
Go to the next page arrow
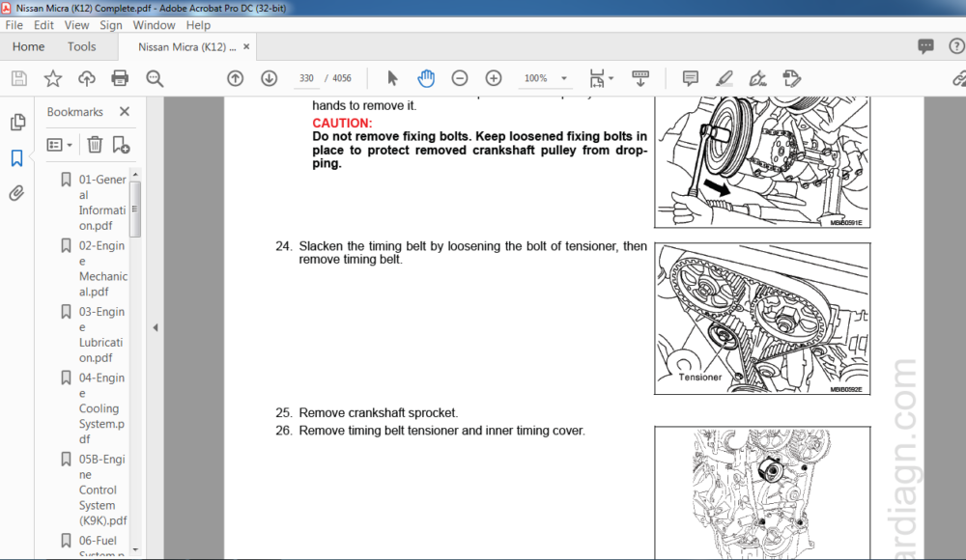[270, 78]
